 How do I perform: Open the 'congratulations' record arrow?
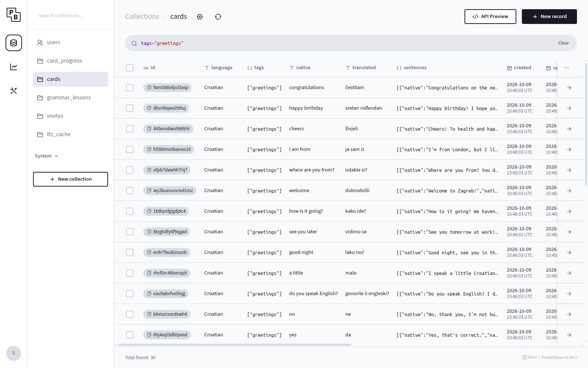coord(569,88)
